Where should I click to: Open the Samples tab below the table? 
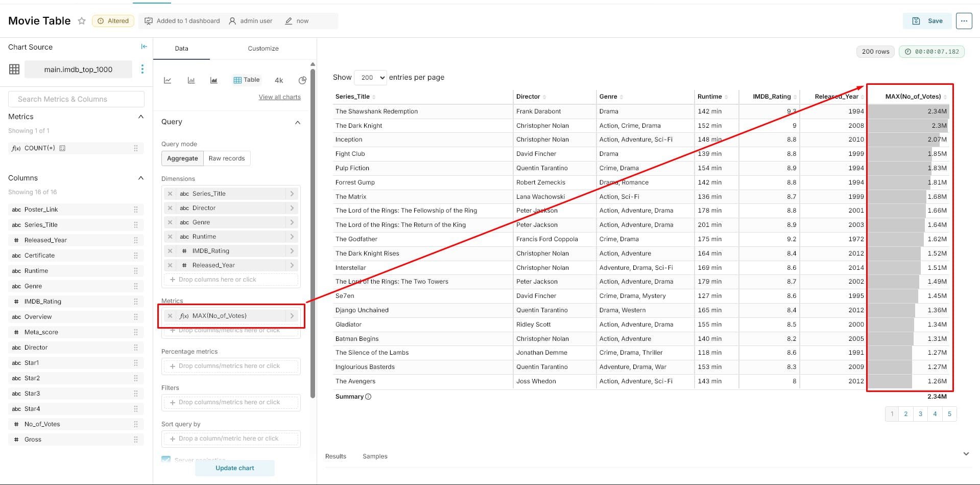(374, 456)
